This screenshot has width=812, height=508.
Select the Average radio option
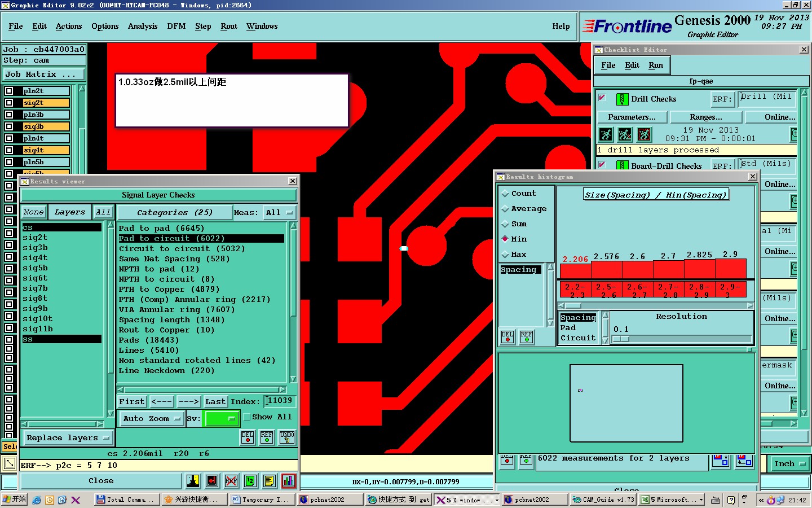pos(505,209)
